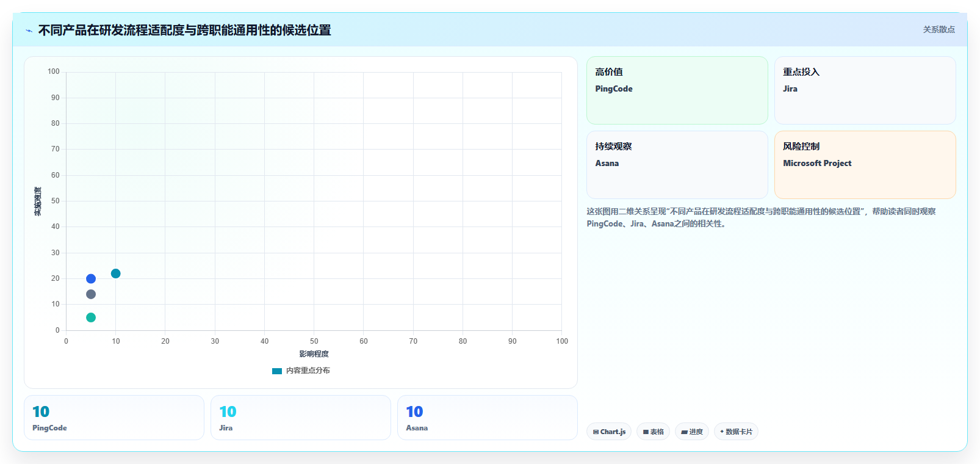
Task: Click the x-axis tick label 90
Action: (x=512, y=341)
